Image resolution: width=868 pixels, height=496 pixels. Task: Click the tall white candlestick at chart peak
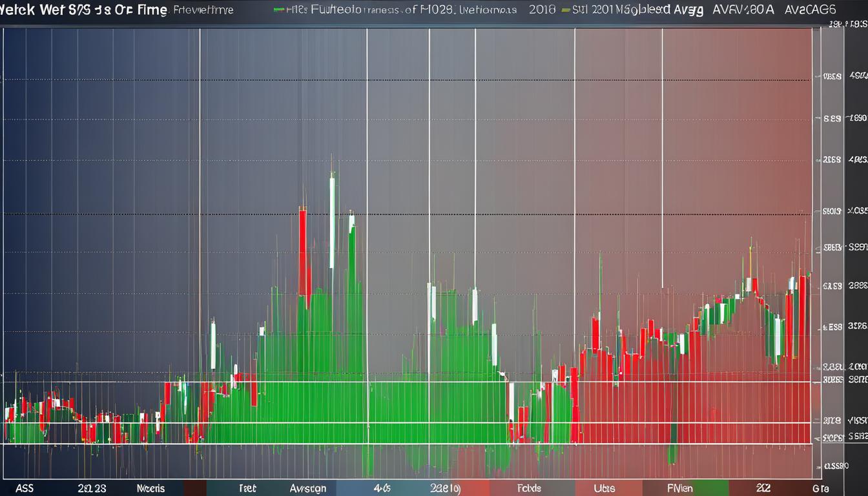coord(332,223)
